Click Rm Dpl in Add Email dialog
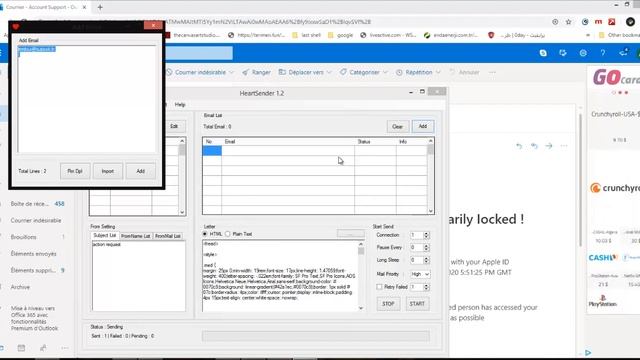The height and width of the screenshot is (360, 640). [x=75, y=171]
